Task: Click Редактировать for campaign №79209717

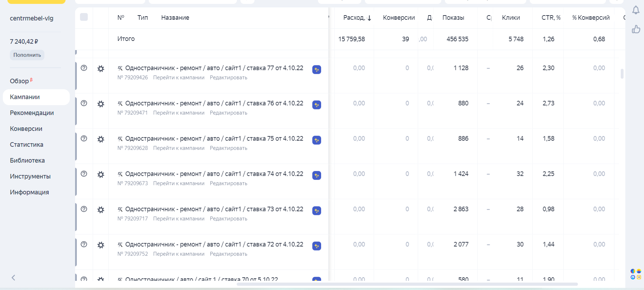Action: click(x=228, y=219)
